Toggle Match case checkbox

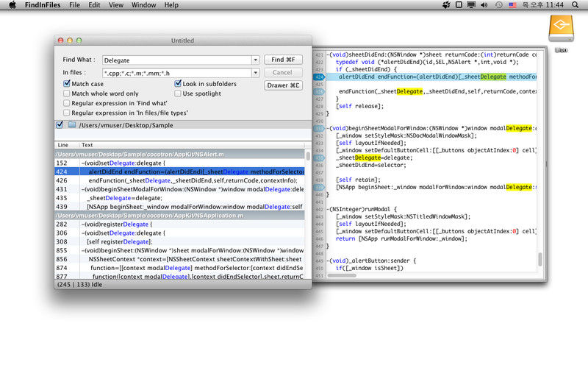(x=67, y=83)
